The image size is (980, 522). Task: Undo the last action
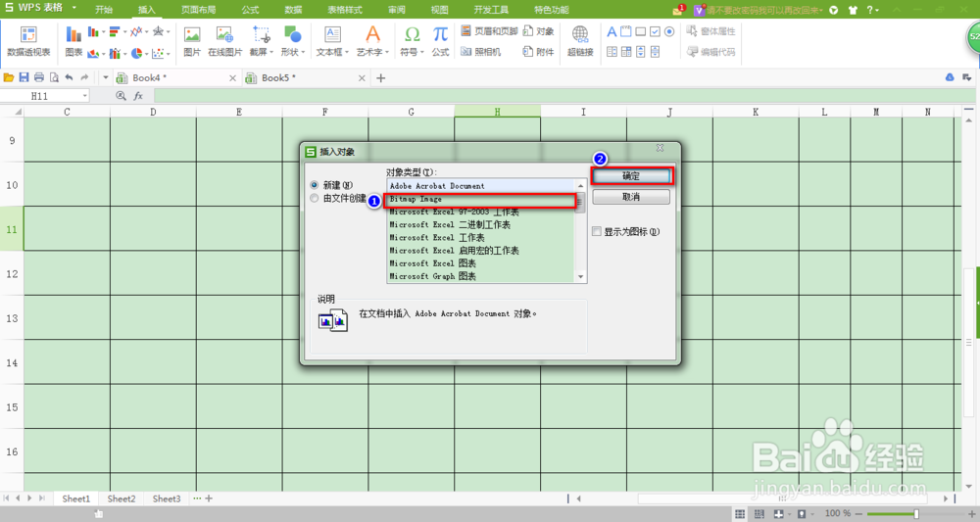pyautogui.click(x=69, y=77)
